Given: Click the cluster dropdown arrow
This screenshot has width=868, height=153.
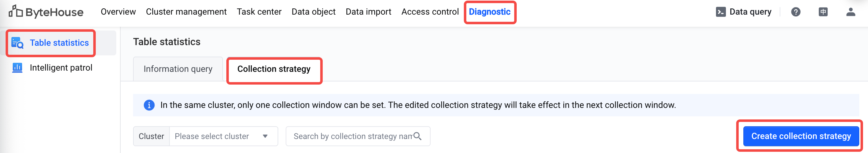Looking at the screenshot, I should pyautogui.click(x=265, y=136).
